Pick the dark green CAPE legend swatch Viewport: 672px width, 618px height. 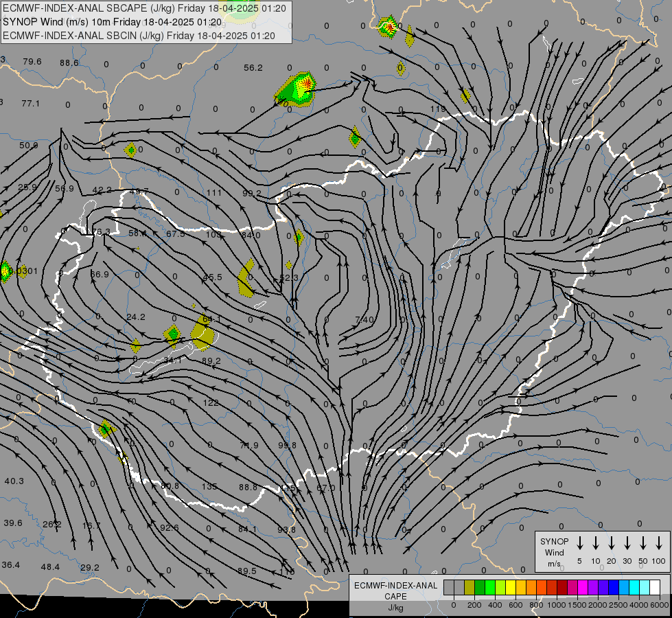[x=480, y=587]
